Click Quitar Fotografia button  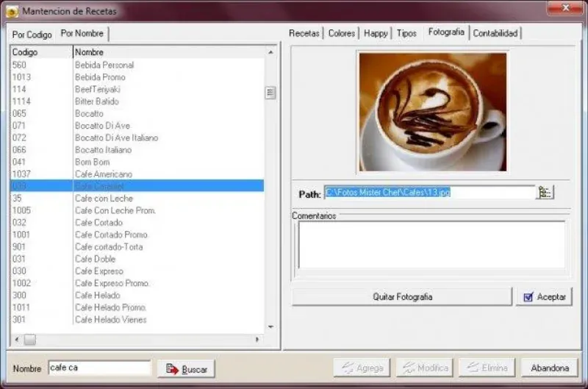tap(402, 297)
